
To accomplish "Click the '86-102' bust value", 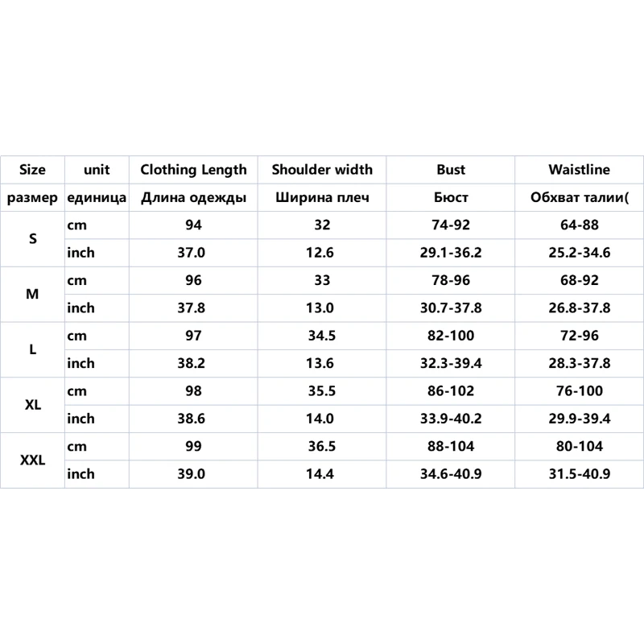I will (451, 391).
